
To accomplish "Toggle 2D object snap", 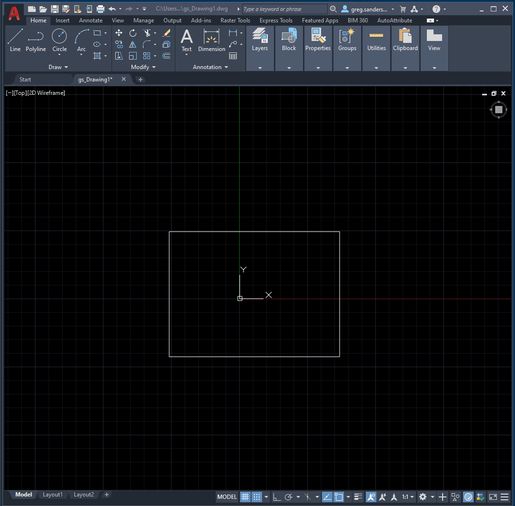I will tap(339, 497).
